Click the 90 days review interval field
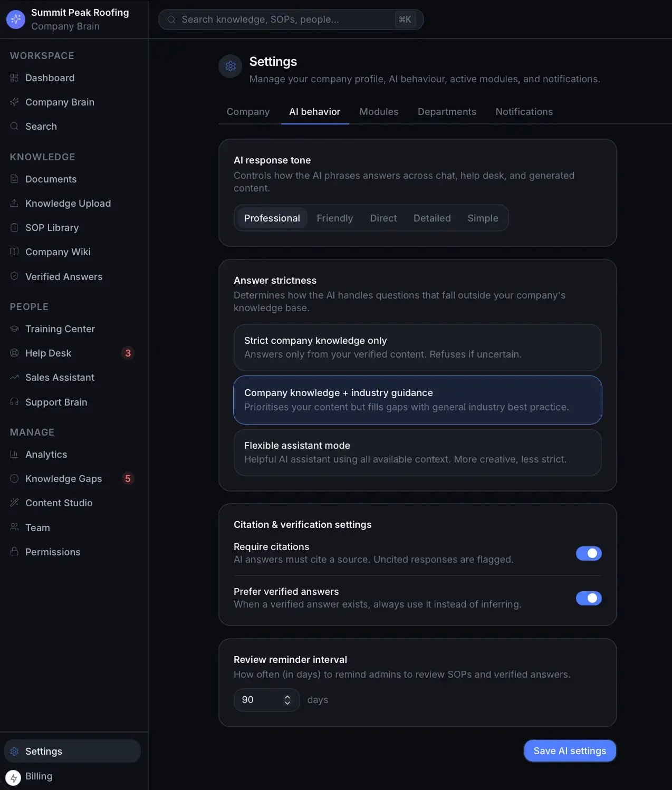672x790 pixels. [x=266, y=700]
